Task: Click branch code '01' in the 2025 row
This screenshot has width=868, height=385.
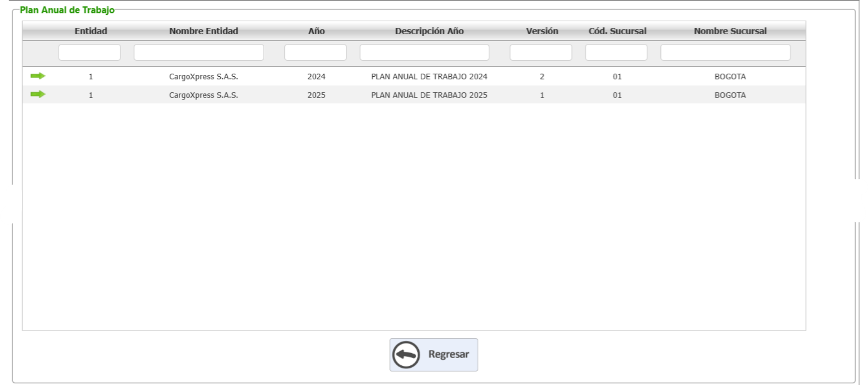Action: 617,95
